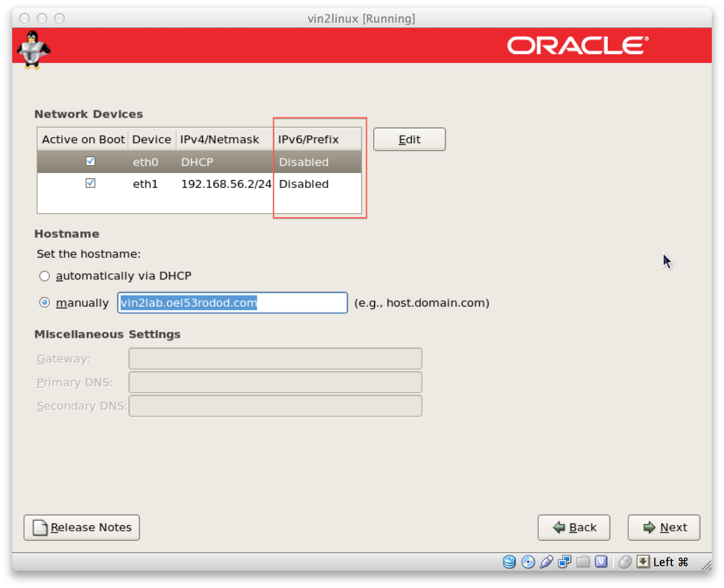Uncheck Active on Boot for eth1
Image resolution: width=724 pixels, height=588 pixels.
[x=90, y=183]
